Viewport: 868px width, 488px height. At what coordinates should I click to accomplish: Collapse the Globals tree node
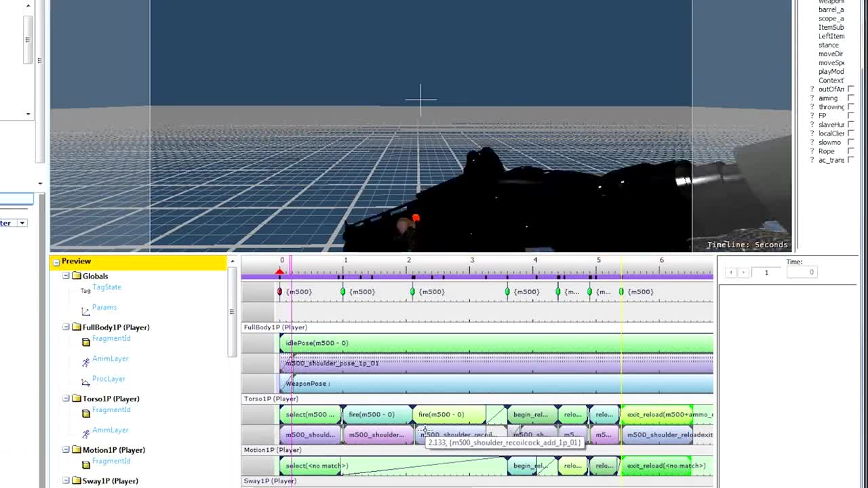66,276
